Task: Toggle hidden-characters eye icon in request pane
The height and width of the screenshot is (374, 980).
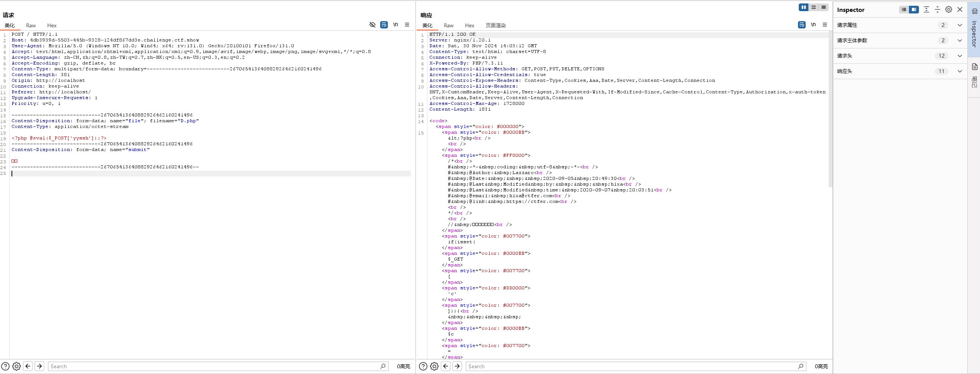Action: (372, 25)
